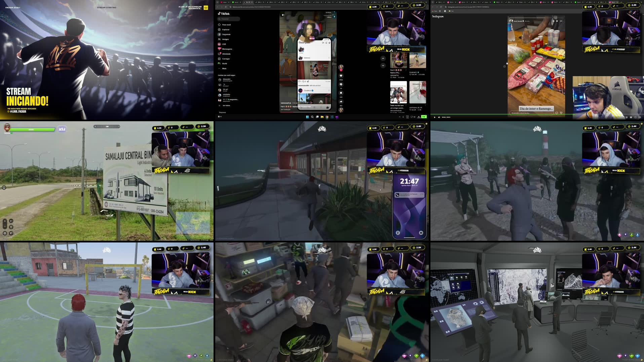Open tab list dropdown in TikTok browser
Screen dimensions: 644x362
coord(217,2)
